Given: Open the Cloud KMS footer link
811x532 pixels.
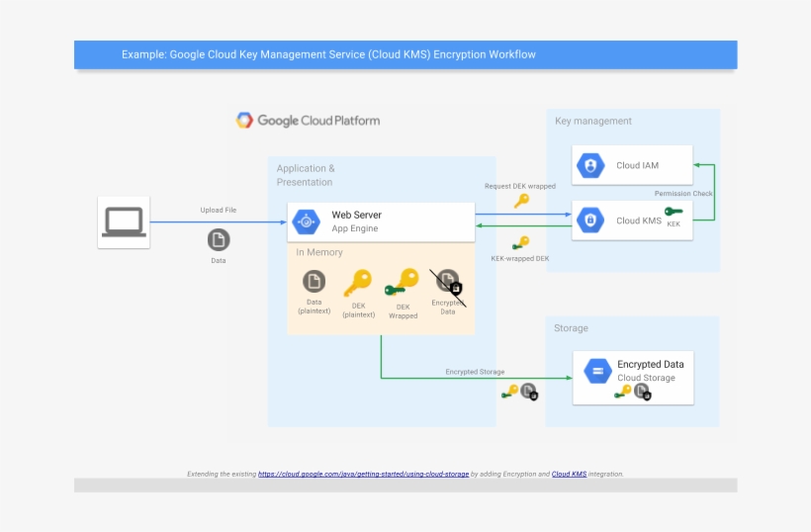Looking at the screenshot, I should point(569,475).
